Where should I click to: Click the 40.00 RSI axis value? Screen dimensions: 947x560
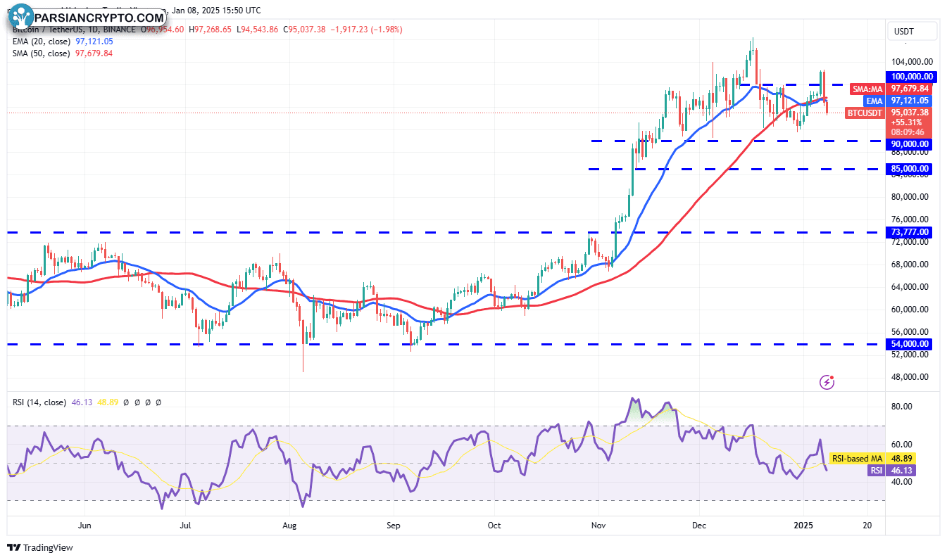[903, 482]
